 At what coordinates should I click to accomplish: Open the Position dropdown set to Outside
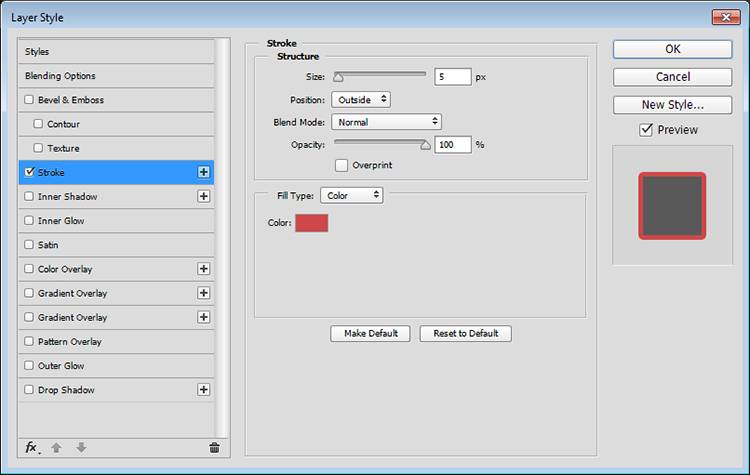pos(360,99)
